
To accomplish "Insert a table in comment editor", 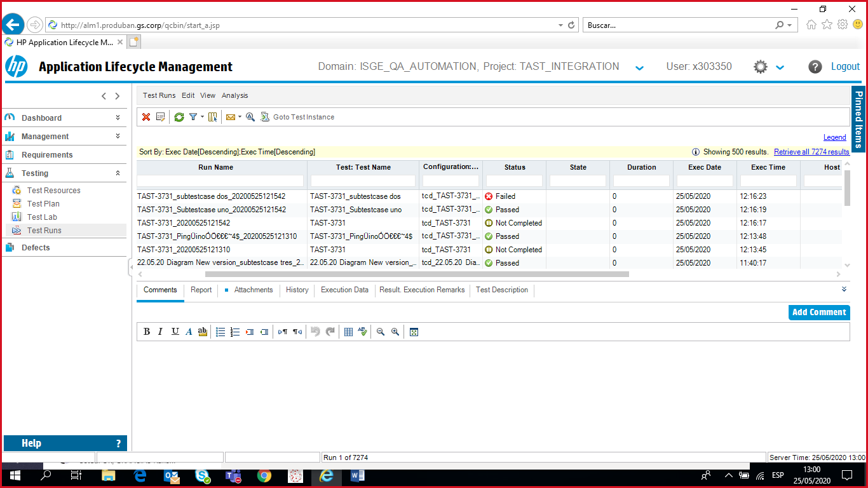I will [348, 332].
